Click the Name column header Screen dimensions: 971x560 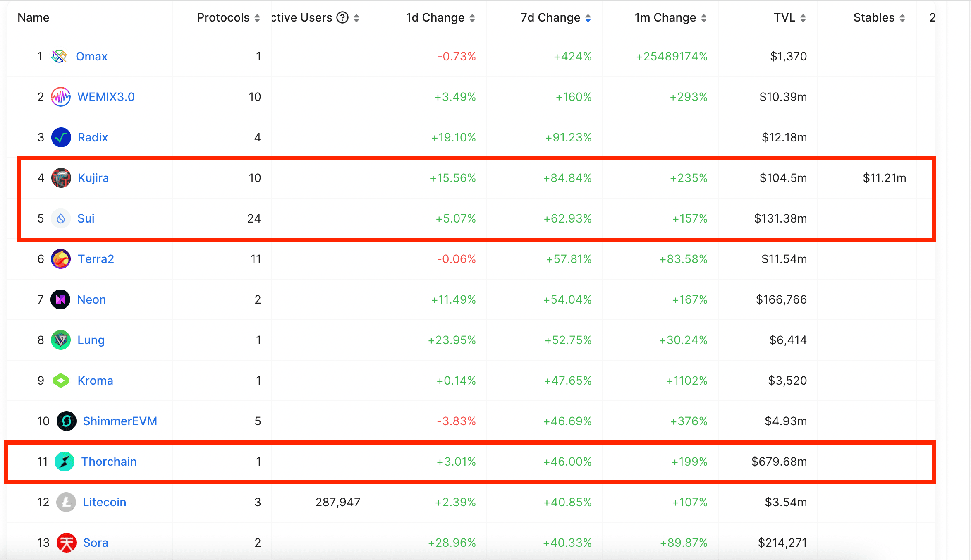[33, 17]
